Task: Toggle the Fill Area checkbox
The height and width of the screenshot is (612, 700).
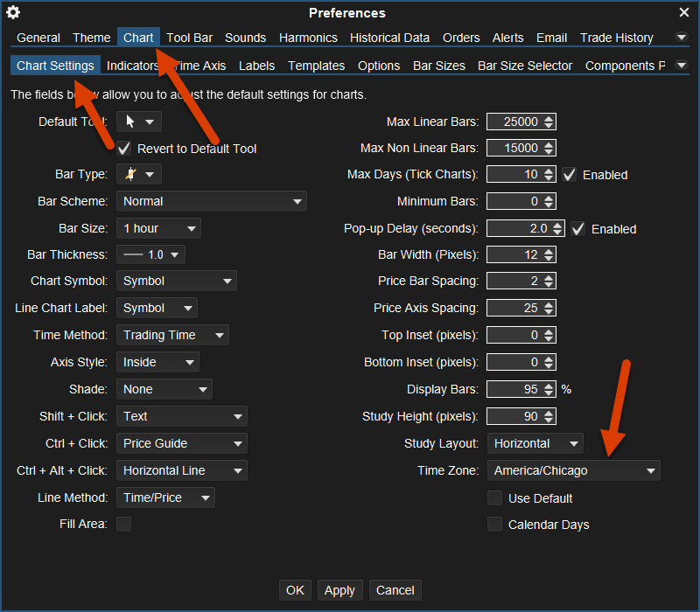Action: [124, 524]
